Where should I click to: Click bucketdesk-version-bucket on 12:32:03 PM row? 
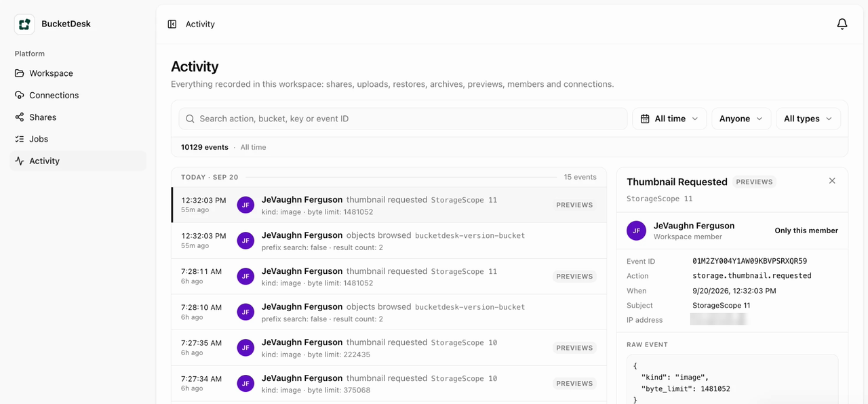(x=470, y=235)
